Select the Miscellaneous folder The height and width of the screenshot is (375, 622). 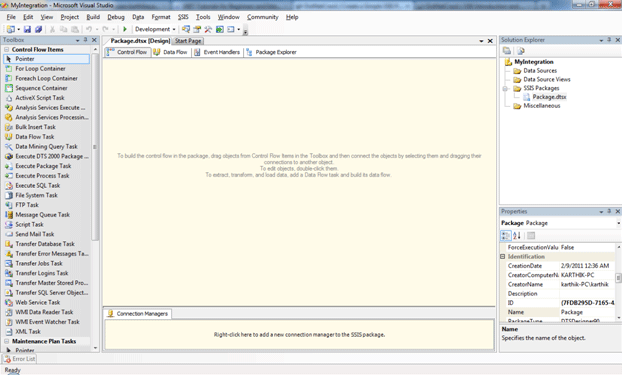541,106
